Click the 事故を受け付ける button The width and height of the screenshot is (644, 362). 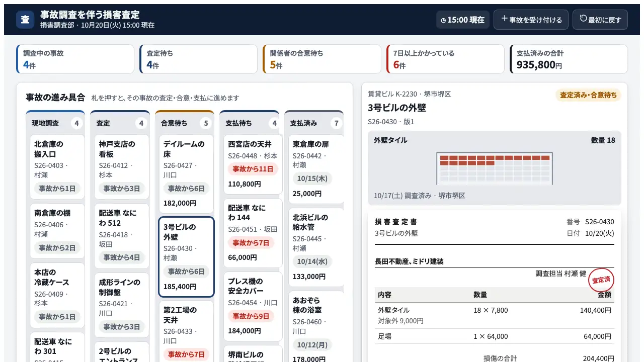pos(531,20)
